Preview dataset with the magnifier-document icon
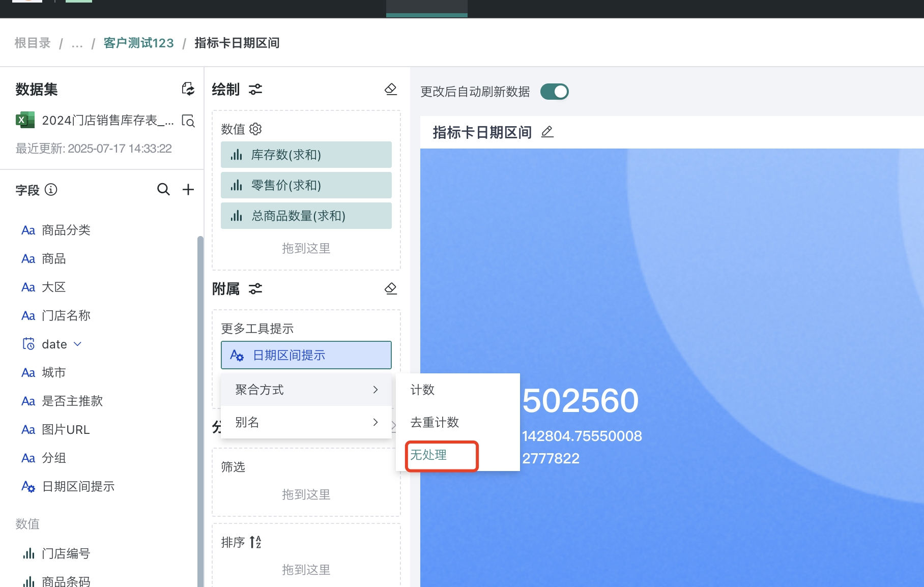This screenshot has width=924, height=587. (188, 121)
